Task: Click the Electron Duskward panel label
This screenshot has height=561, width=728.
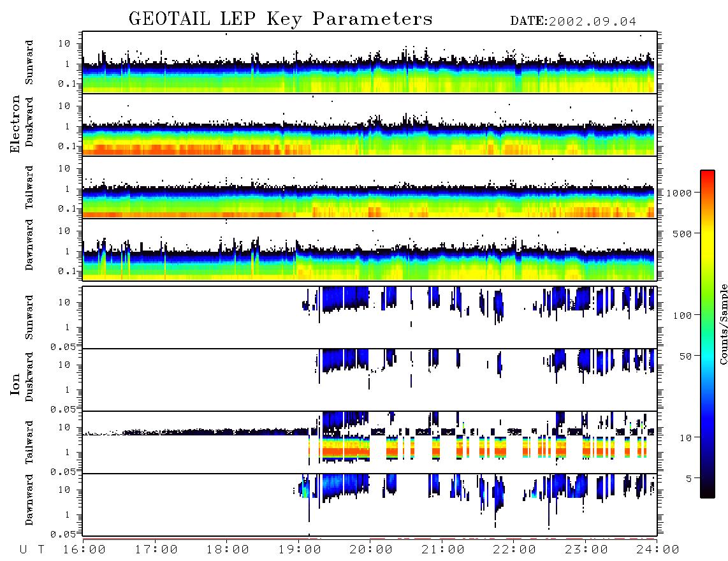Action: pyautogui.click(x=29, y=122)
